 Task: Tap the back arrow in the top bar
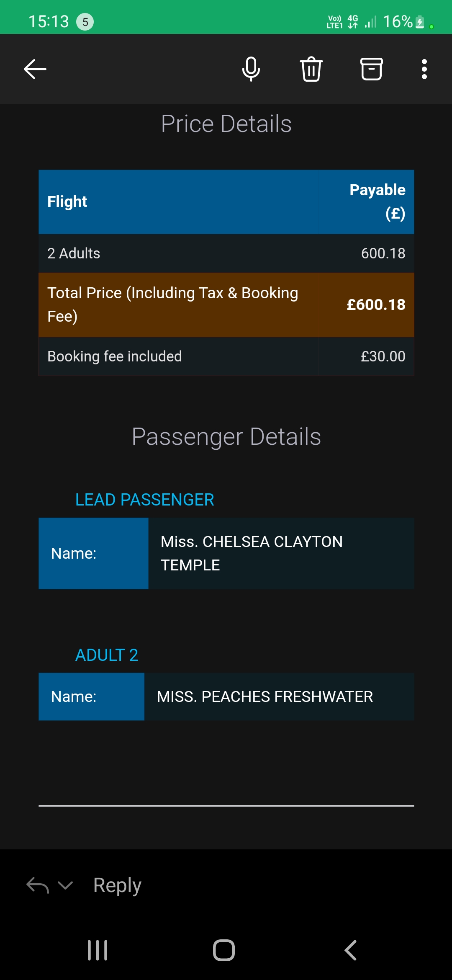click(x=35, y=69)
